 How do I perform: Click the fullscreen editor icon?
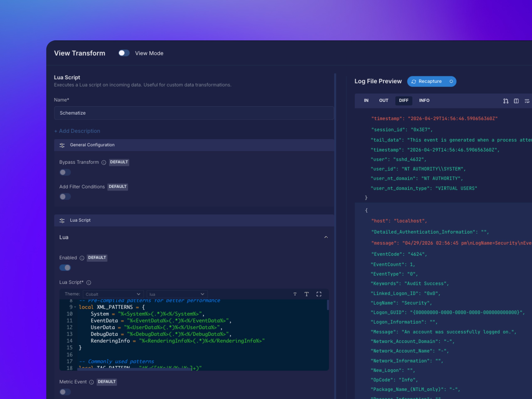point(319,294)
